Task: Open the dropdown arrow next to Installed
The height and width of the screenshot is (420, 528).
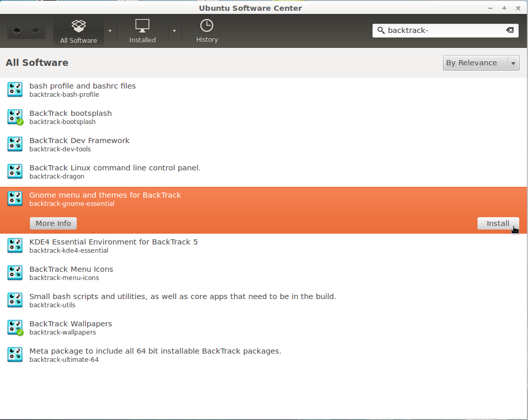Action: point(175,31)
